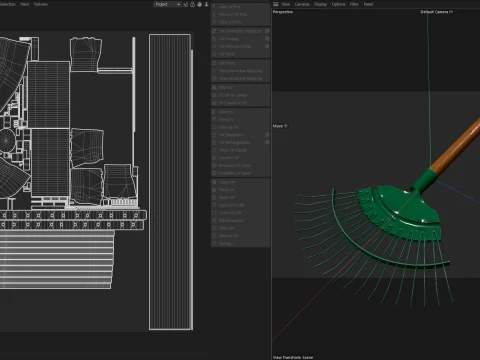Choose the Unstitch UV command

coord(240,158)
